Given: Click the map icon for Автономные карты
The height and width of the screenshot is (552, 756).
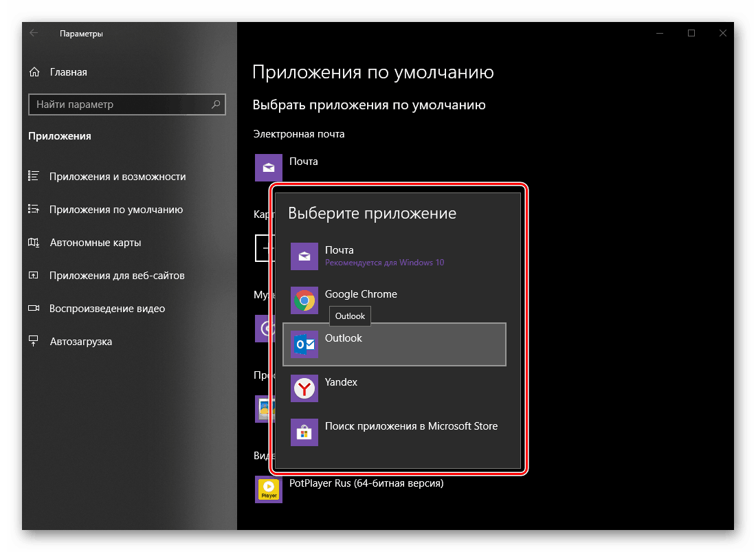Looking at the screenshot, I should pyautogui.click(x=33, y=243).
